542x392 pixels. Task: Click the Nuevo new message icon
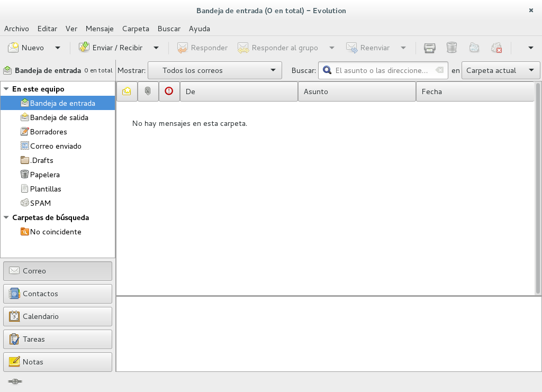point(13,48)
